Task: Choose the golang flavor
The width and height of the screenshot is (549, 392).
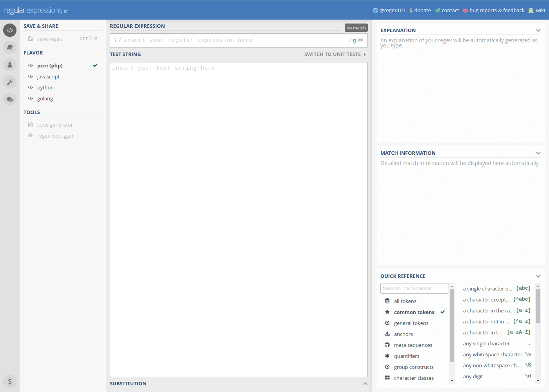Action: click(x=45, y=99)
